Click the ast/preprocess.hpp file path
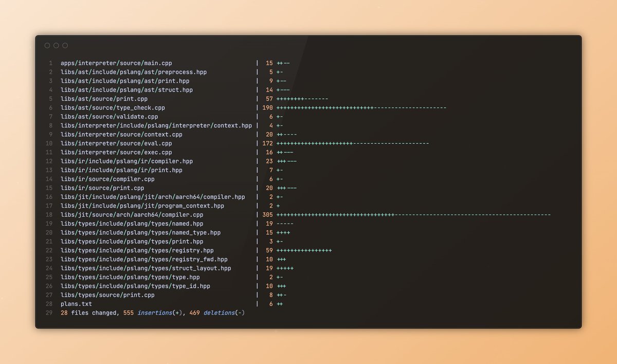This screenshot has width=617, height=364. click(x=134, y=72)
